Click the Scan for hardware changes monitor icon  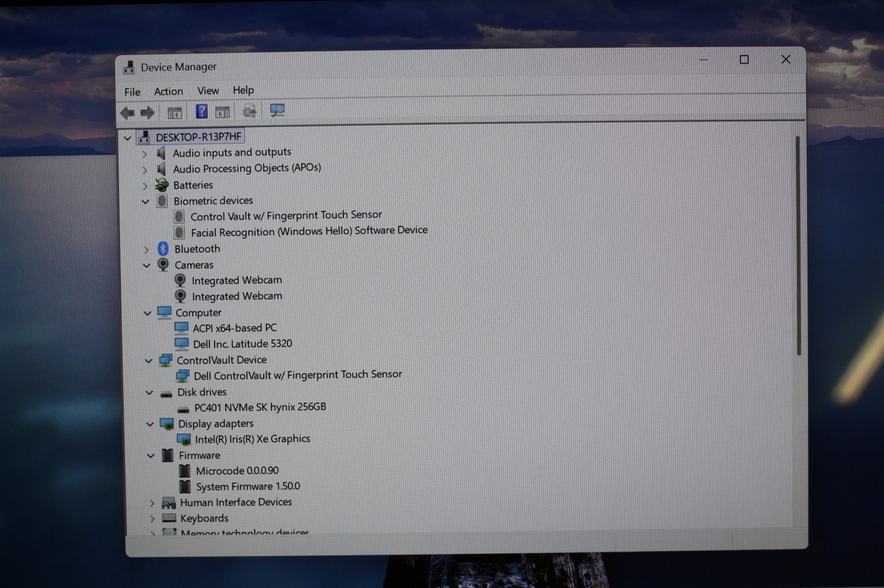[x=277, y=110]
